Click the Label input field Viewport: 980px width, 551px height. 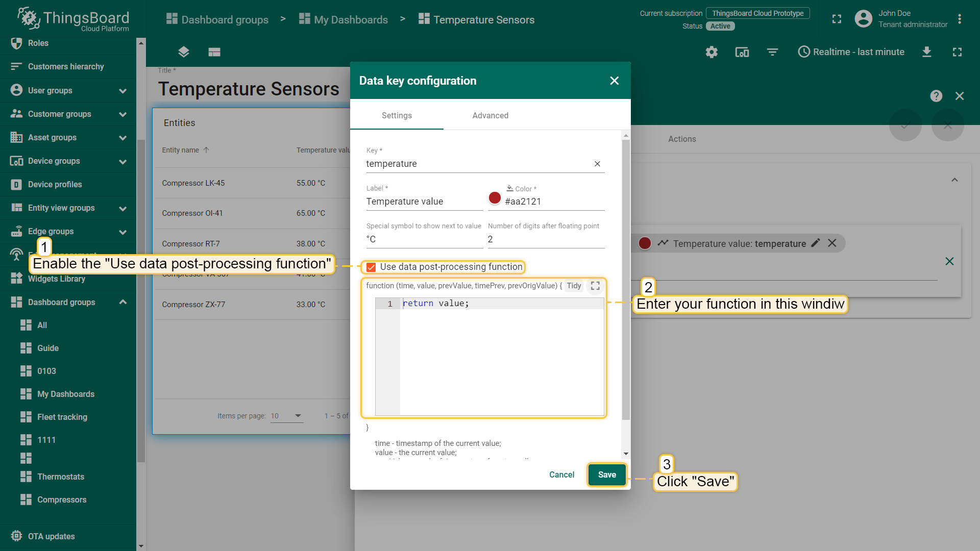(x=425, y=202)
